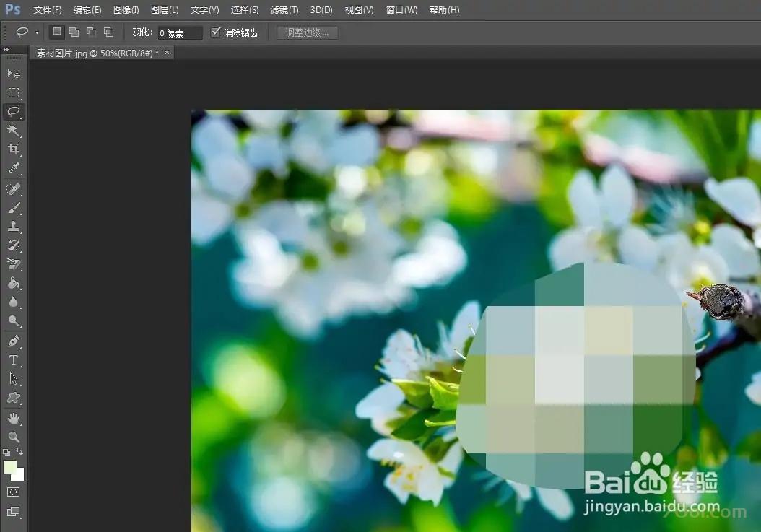Click the pixelated mosaic area on canvas

pos(577,376)
